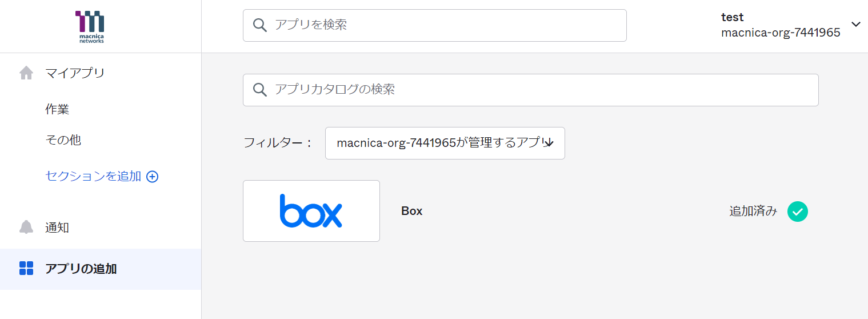Click the Macnica Networks logo
Viewport: 868px width, 319px height.
pos(90,26)
